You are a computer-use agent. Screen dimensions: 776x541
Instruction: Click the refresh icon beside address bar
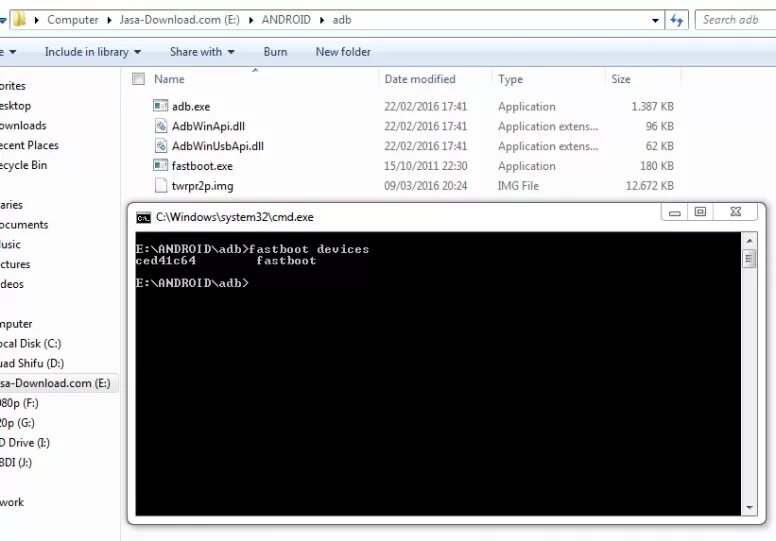coord(676,20)
